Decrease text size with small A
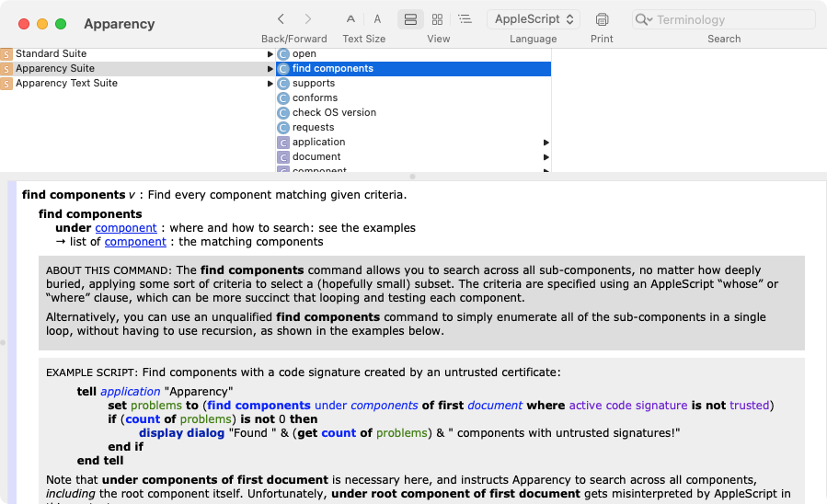 [350, 19]
